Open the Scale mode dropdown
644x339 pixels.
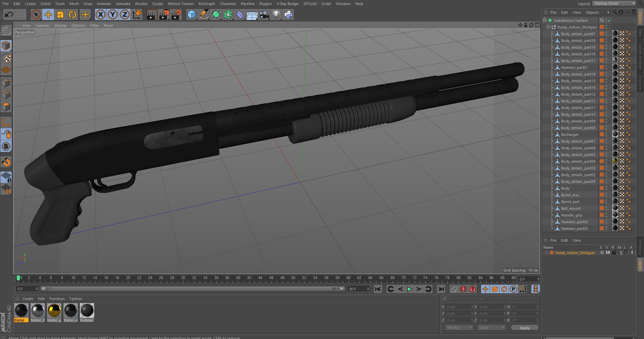pos(491,328)
